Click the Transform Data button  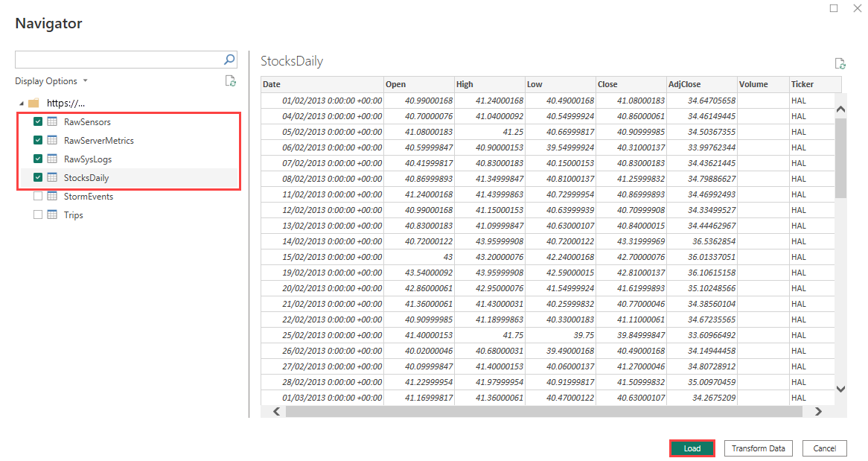pyautogui.click(x=758, y=448)
